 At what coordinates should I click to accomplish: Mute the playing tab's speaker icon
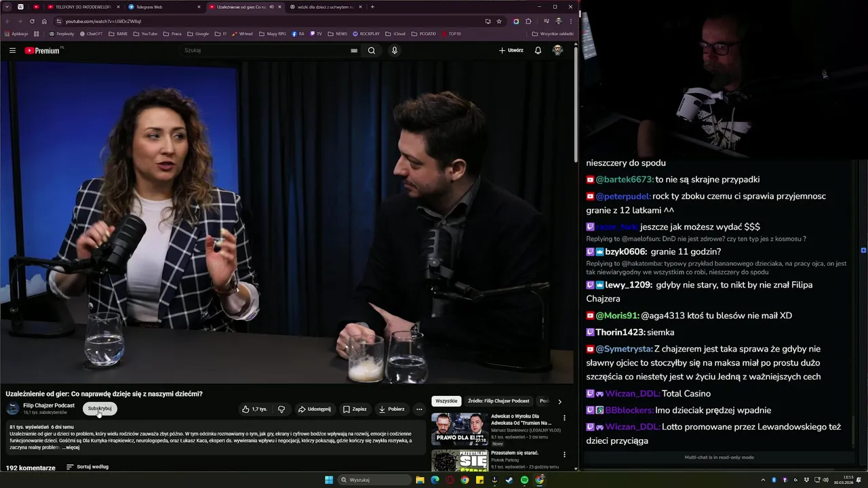tap(271, 7)
